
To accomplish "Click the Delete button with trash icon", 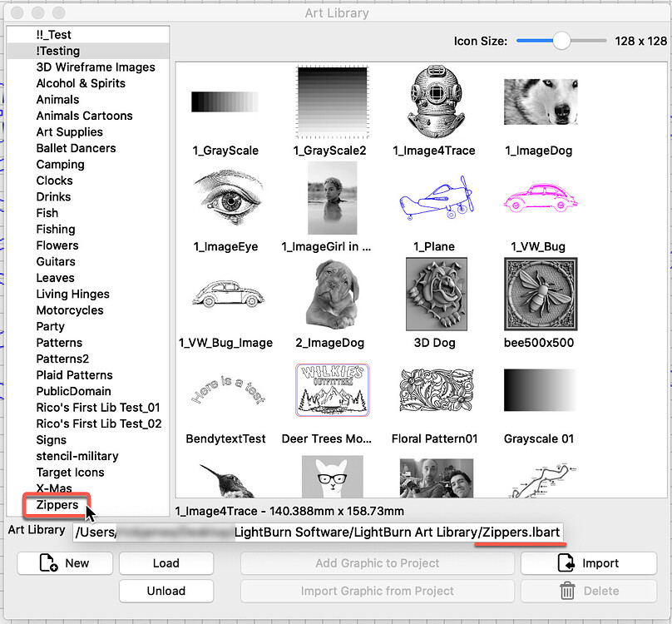I will [x=589, y=591].
